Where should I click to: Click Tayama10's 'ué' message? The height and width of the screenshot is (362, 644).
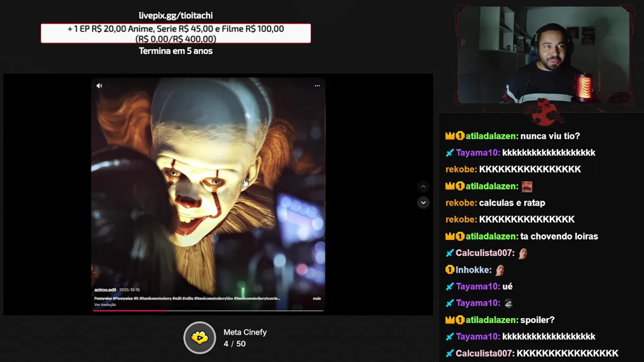pos(507,287)
